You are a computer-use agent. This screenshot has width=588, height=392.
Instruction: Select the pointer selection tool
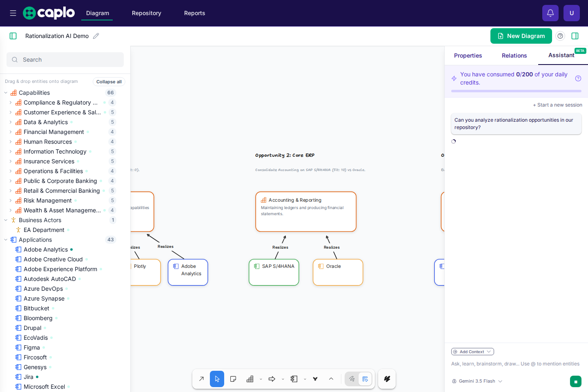click(217, 379)
